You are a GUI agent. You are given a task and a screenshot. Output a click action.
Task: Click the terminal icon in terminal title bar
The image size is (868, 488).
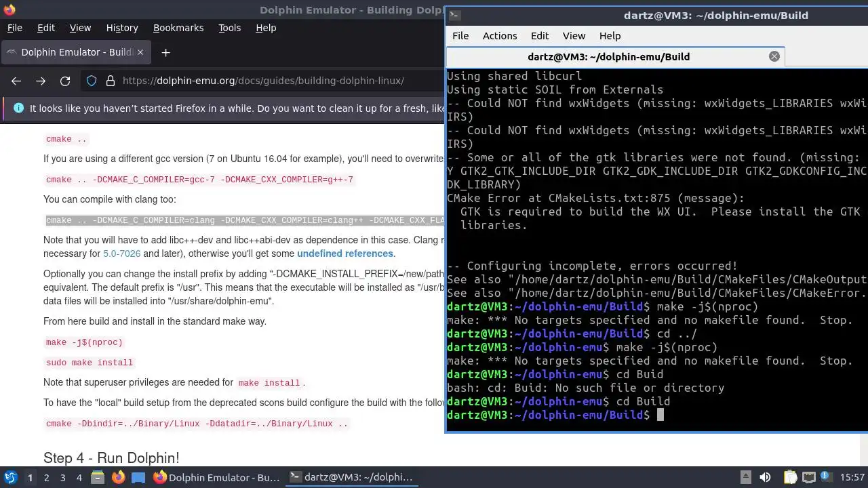(x=456, y=15)
